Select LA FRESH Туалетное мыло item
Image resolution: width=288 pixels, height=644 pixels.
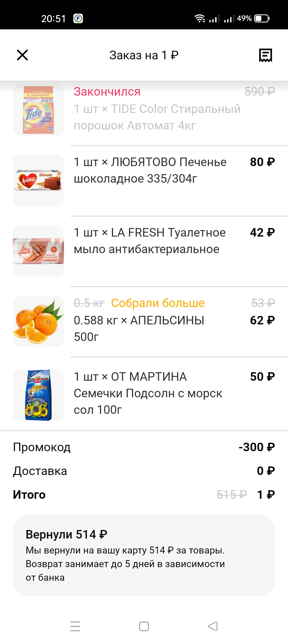(x=150, y=241)
